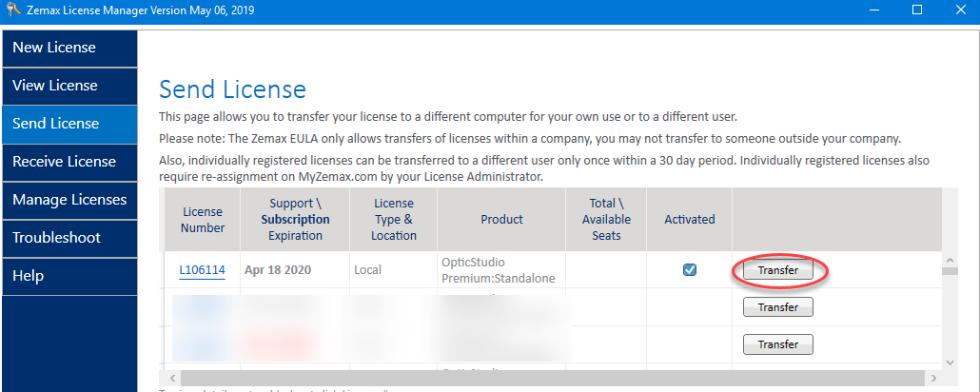Viewport: 980px width, 392px height.
Task: Click the Activated column header
Action: click(x=690, y=220)
